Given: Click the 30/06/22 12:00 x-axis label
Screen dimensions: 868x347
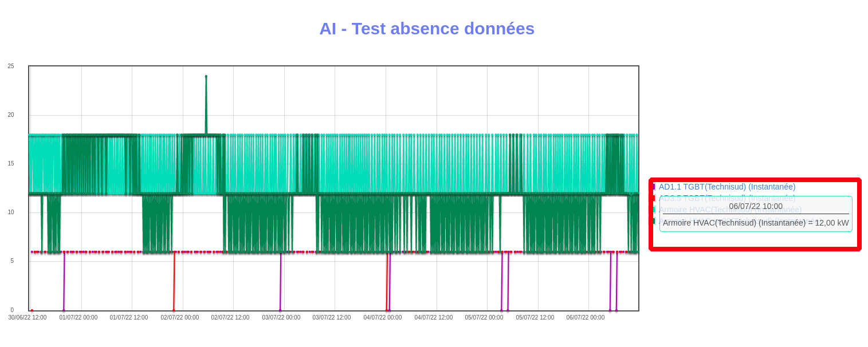Looking at the screenshot, I should tap(28, 317).
